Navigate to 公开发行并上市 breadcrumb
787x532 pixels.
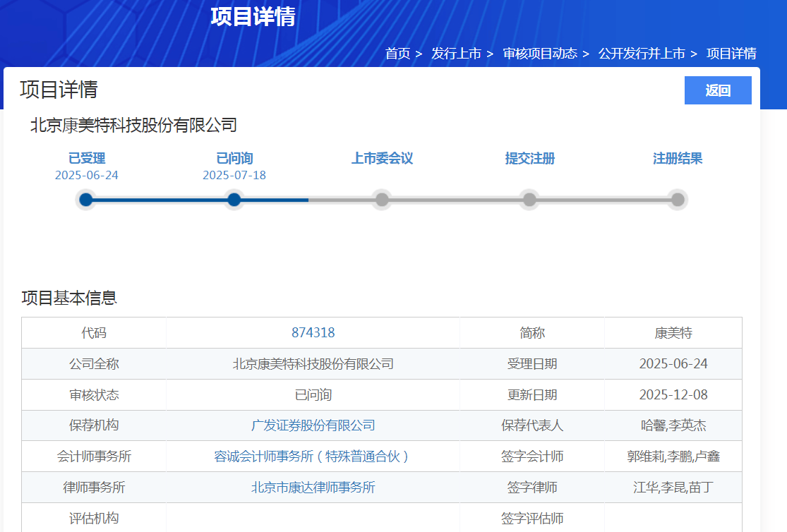[x=642, y=54]
